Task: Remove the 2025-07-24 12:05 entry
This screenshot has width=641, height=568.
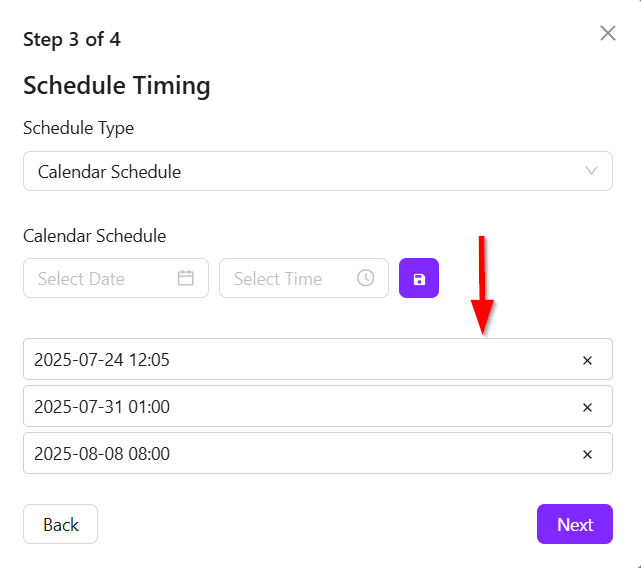Action: tap(587, 360)
